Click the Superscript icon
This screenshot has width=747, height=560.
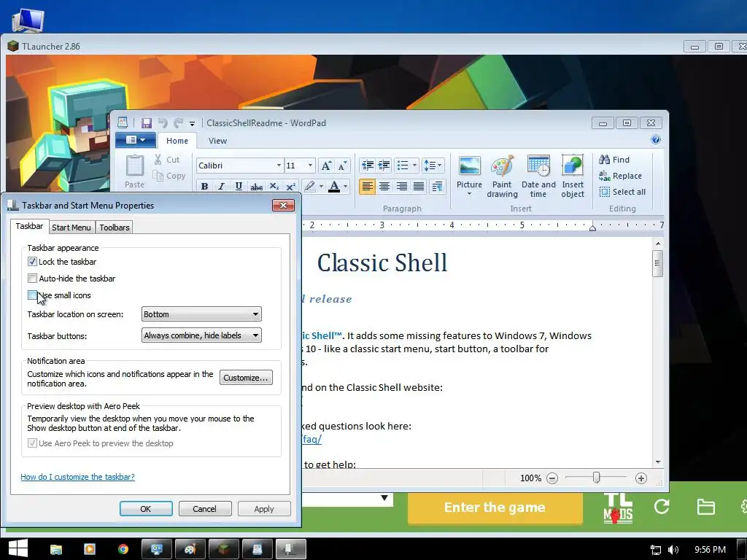pyautogui.click(x=290, y=186)
